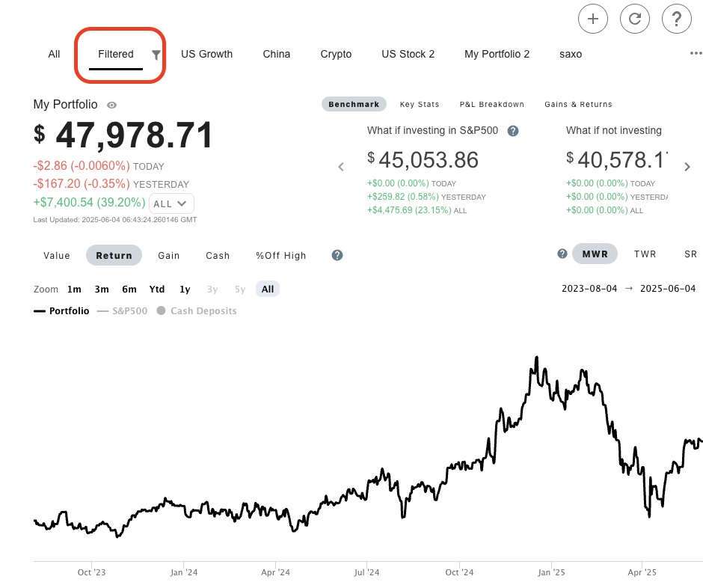Open the ALL period dropdown

pos(171,203)
